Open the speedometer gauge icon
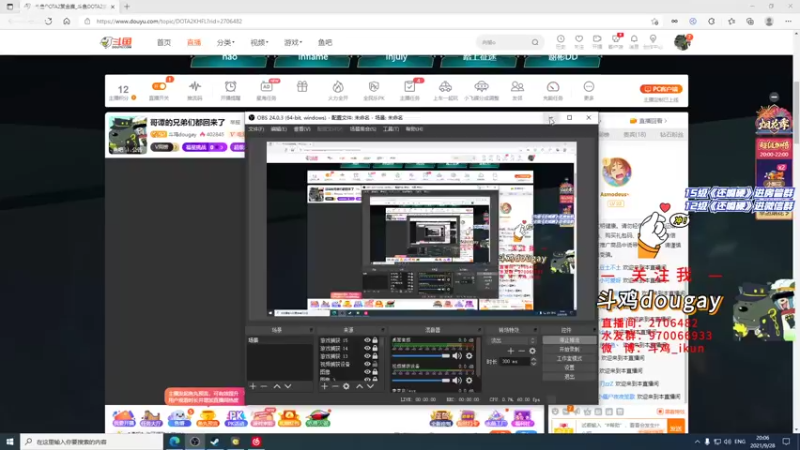800x450 pixels. tap(553, 87)
